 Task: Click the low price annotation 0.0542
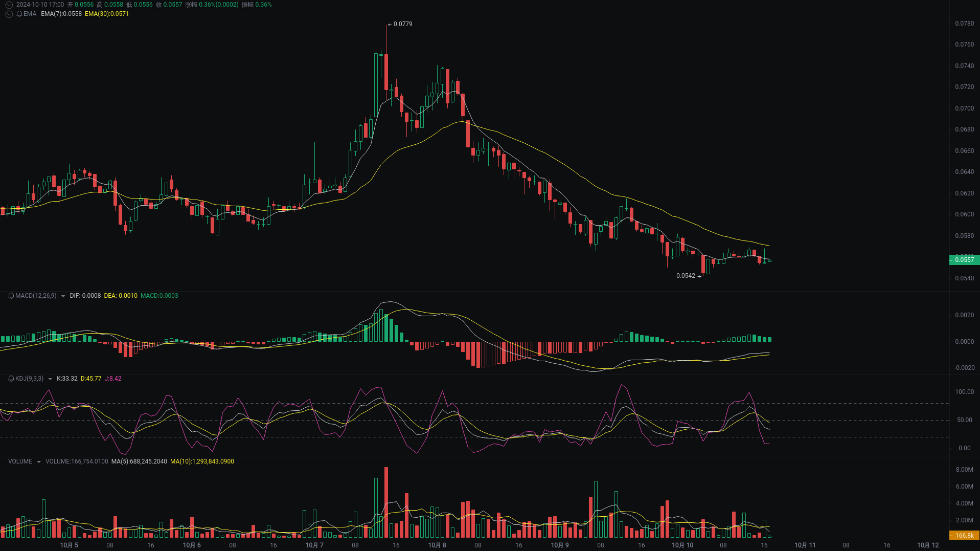(x=687, y=276)
